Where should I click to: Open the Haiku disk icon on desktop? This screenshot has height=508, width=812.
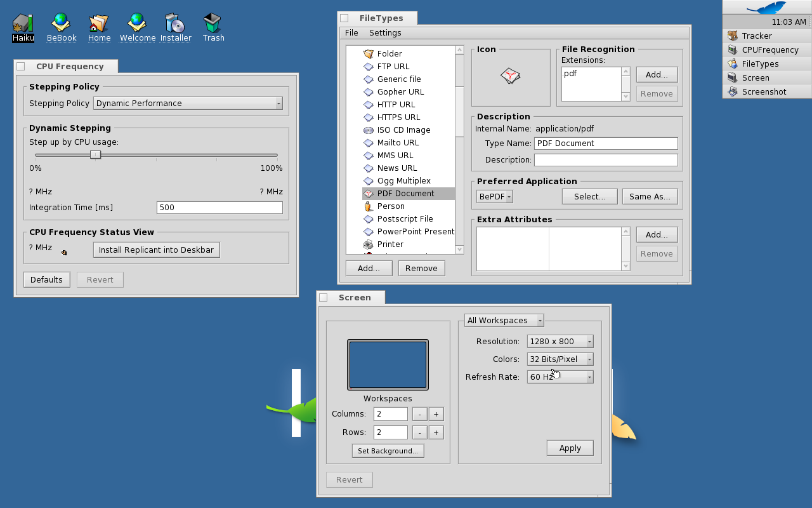(23, 23)
